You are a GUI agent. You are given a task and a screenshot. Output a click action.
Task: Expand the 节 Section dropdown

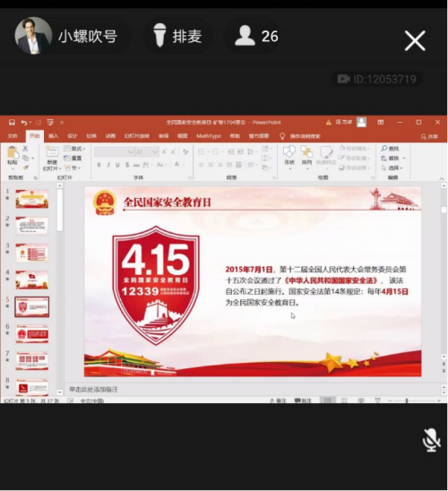click(72, 168)
